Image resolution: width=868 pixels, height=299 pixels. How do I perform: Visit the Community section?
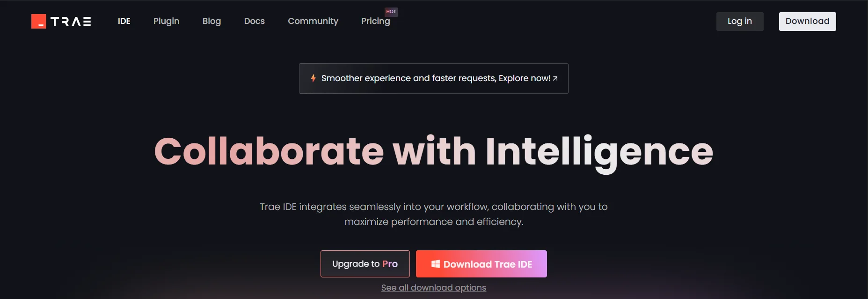click(313, 21)
